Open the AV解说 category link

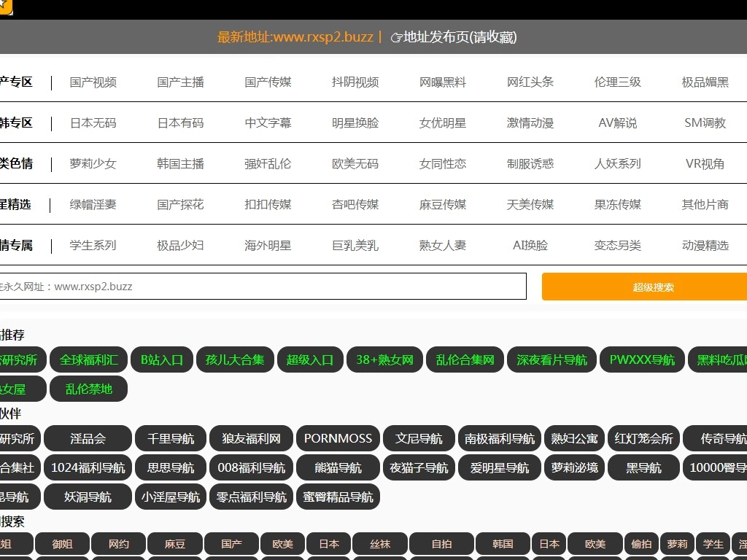(x=616, y=123)
